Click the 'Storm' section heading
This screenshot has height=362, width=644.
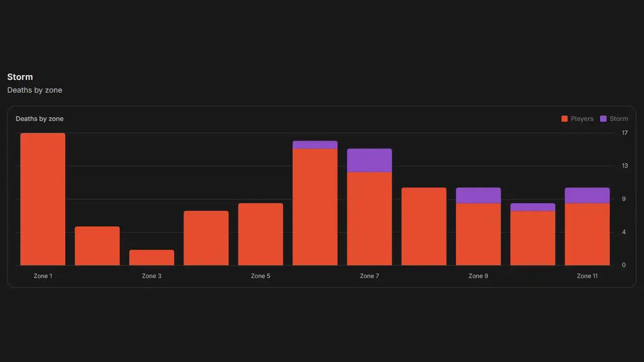click(x=20, y=77)
